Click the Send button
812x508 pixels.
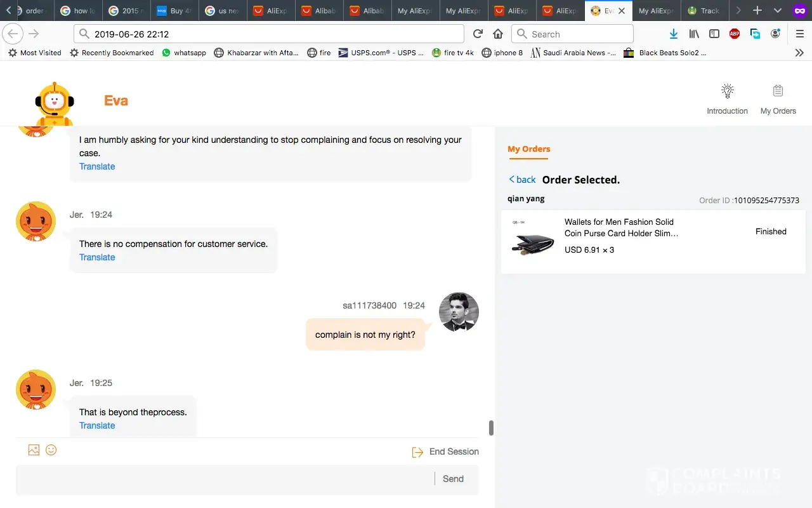click(453, 479)
